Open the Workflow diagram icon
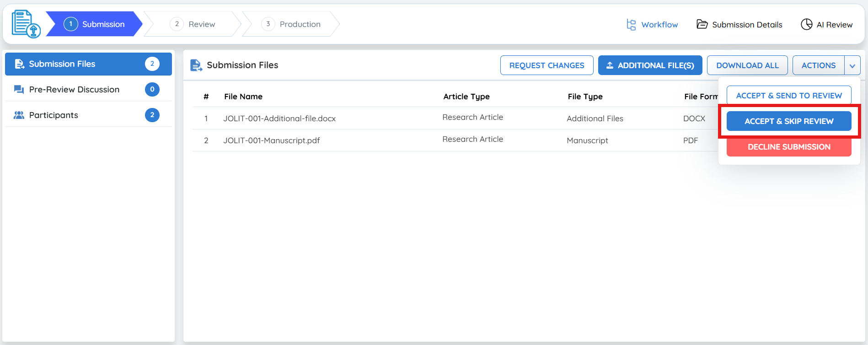The height and width of the screenshot is (345, 868). [x=631, y=25]
